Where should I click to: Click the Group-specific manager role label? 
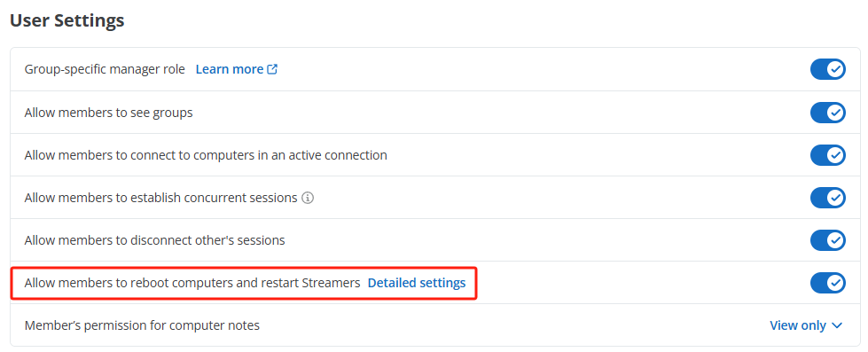coord(105,70)
